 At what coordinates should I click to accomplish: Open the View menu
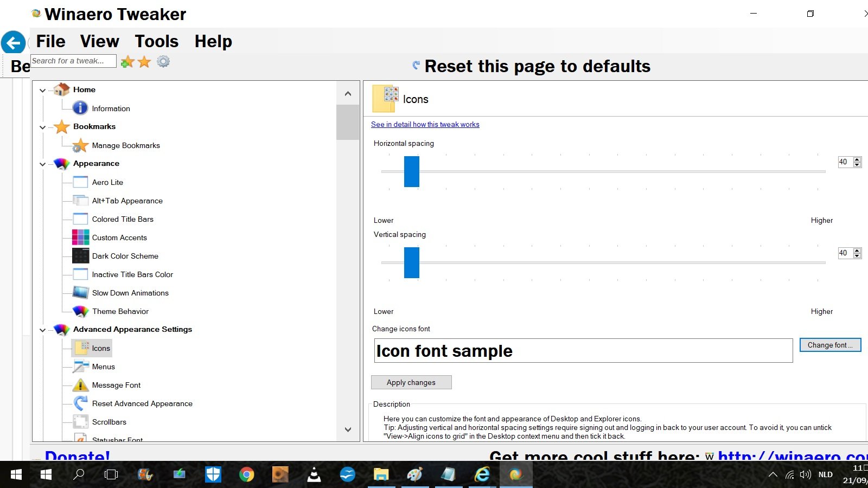(100, 41)
